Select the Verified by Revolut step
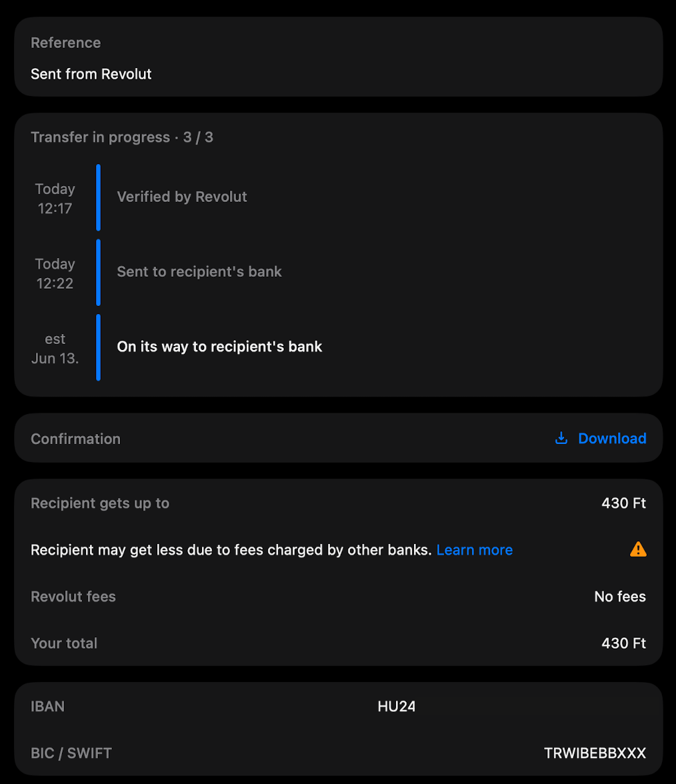Screen dimensions: 676x784 [x=182, y=197]
